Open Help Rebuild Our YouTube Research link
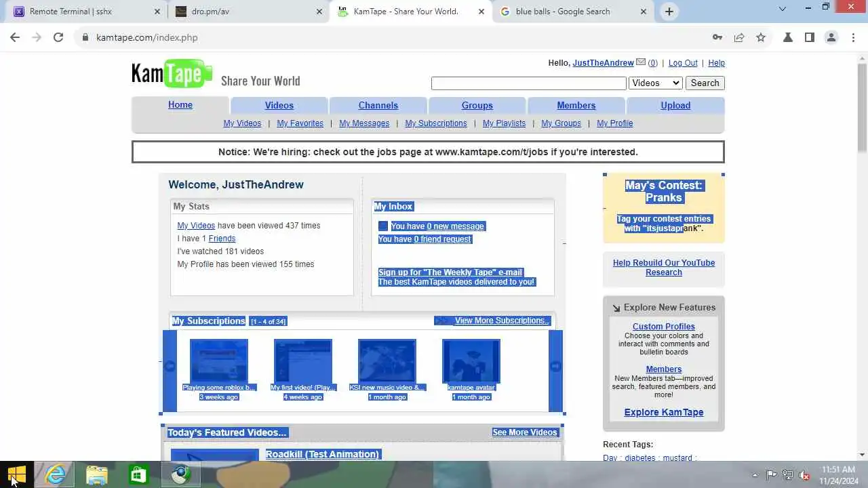 coord(664,268)
